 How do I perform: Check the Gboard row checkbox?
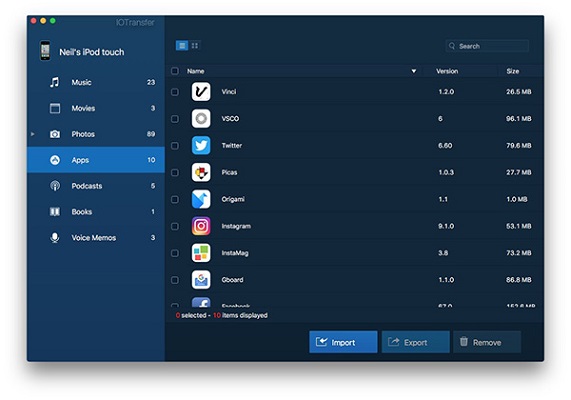[175, 280]
